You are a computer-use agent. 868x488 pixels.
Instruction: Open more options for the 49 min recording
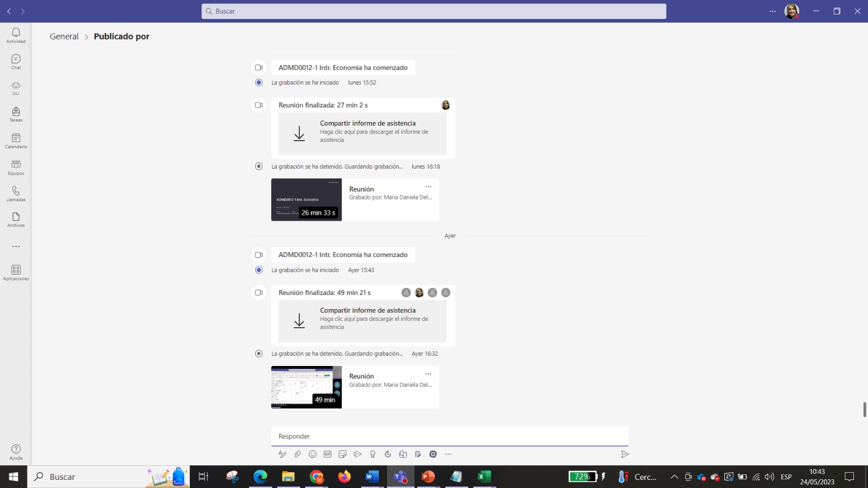coord(428,374)
